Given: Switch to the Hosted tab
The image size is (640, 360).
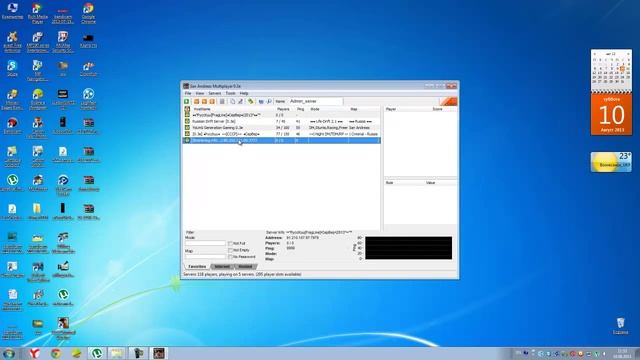Looking at the screenshot, I should click(245, 267).
